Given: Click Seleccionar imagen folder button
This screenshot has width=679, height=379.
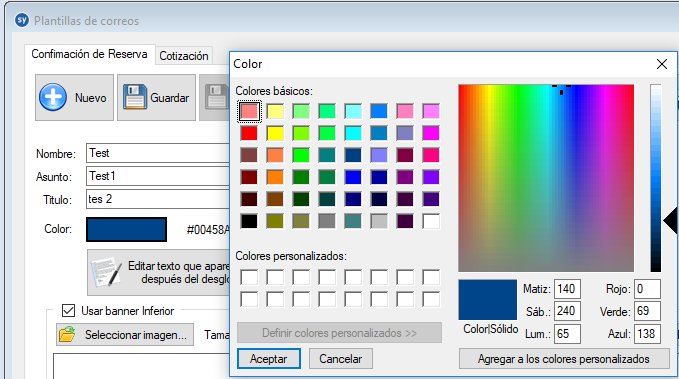Looking at the screenshot, I should 125,335.
